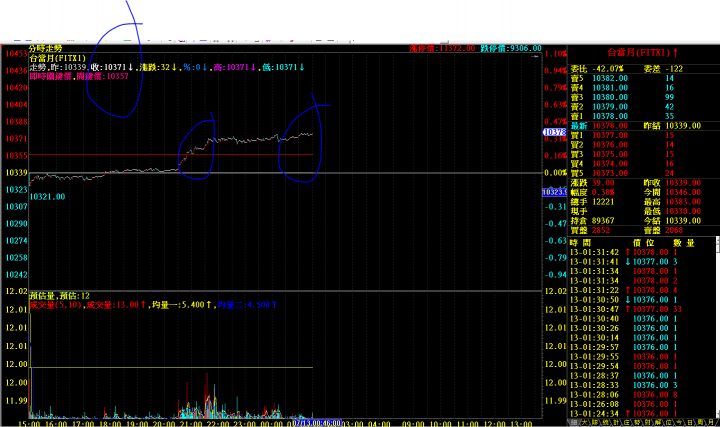This screenshot has height=427, width=720.
Task: Select the 賣2 10379.00 ask row
Action: coord(643,107)
